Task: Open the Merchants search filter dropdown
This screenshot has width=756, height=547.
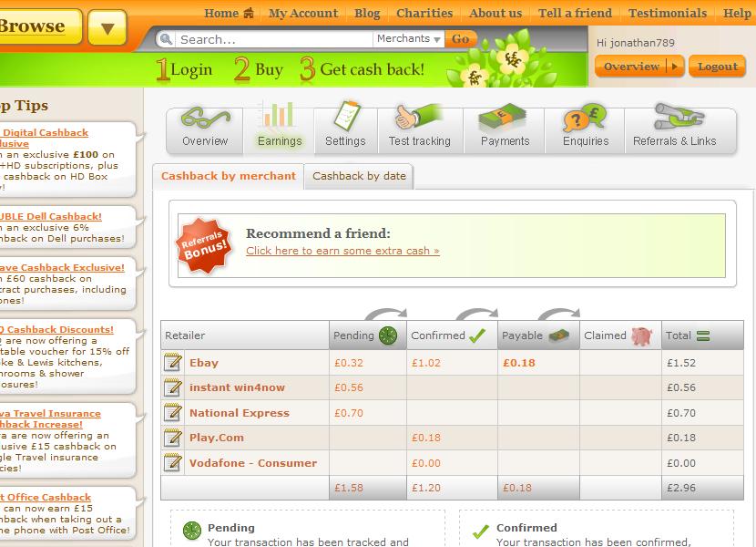Action: tap(409, 39)
